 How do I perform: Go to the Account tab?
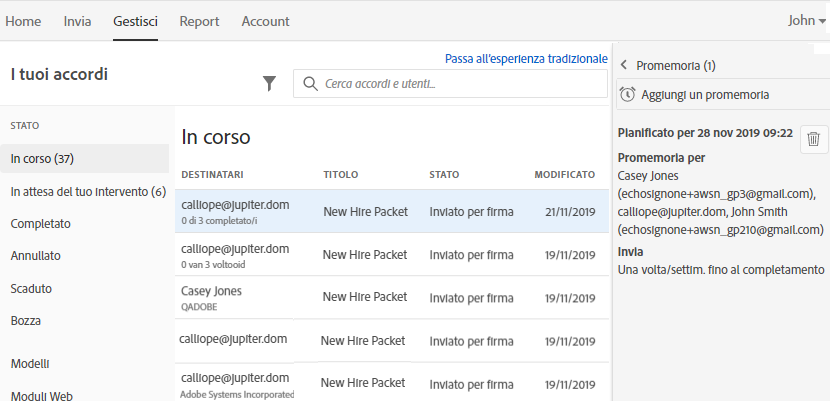point(265,21)
